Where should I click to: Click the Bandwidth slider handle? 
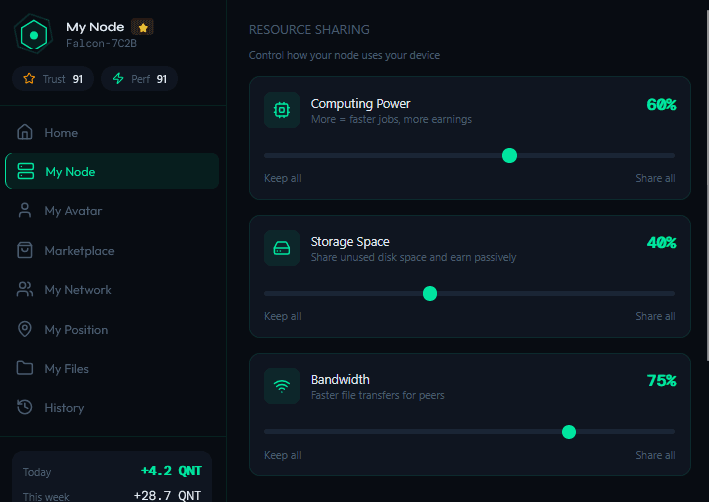click(x=568, y=432)
